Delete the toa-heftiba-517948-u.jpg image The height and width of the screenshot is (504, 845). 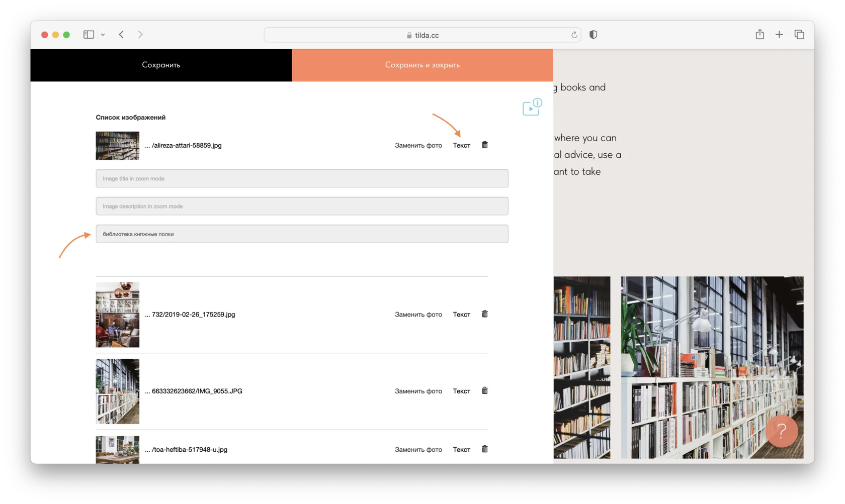pos(485,449)
